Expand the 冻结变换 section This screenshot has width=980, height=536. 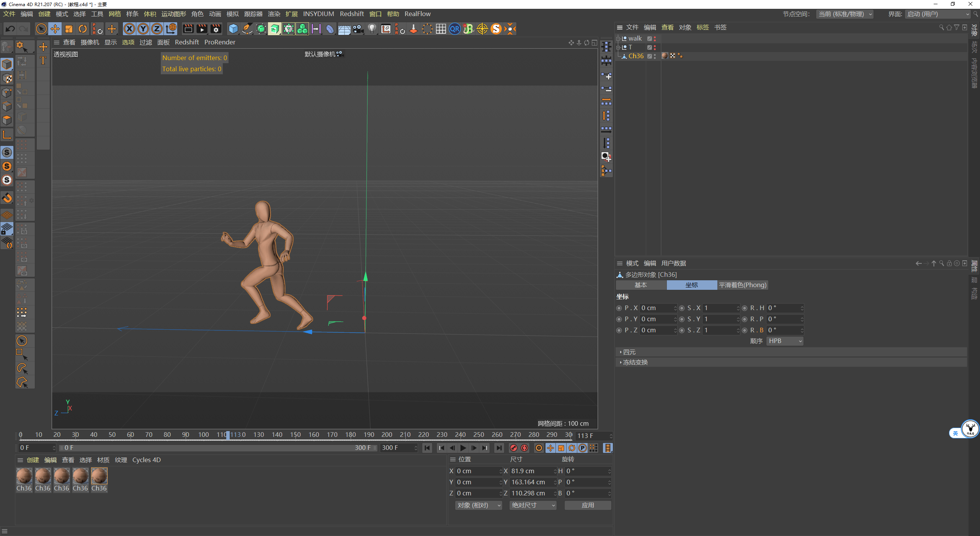635,362
